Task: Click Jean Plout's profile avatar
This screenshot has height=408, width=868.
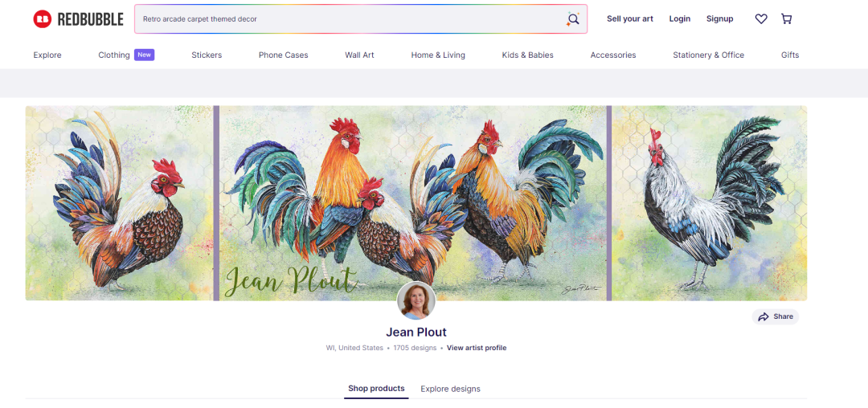Action: (x=416, y=300)
